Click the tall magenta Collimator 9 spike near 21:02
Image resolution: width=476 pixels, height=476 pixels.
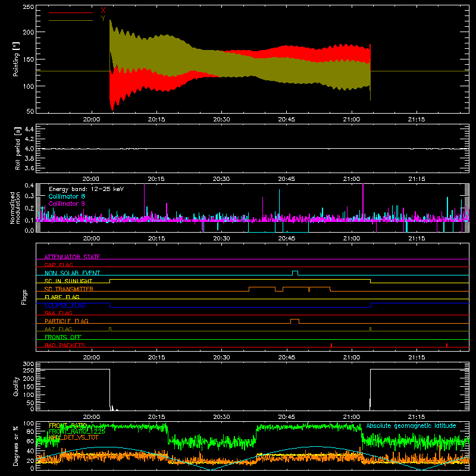[363, 201]
